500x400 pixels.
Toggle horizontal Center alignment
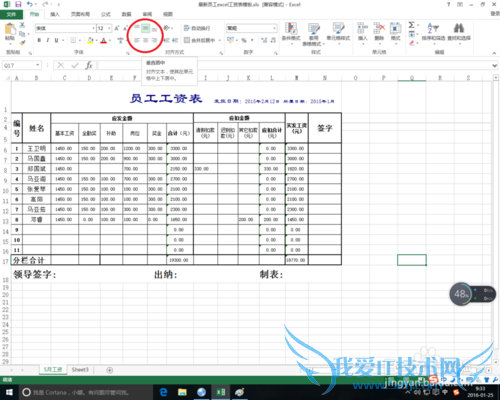[x=145, y=40]
